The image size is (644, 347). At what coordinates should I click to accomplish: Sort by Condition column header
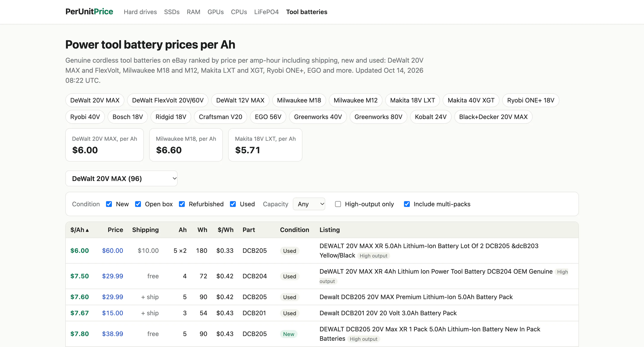tap(294, 230)
